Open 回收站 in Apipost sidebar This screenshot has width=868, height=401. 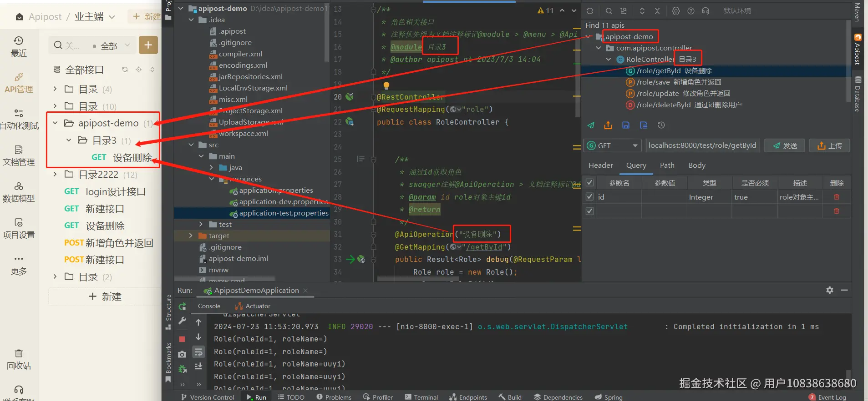pyautogui.click(x=19, y=360)
